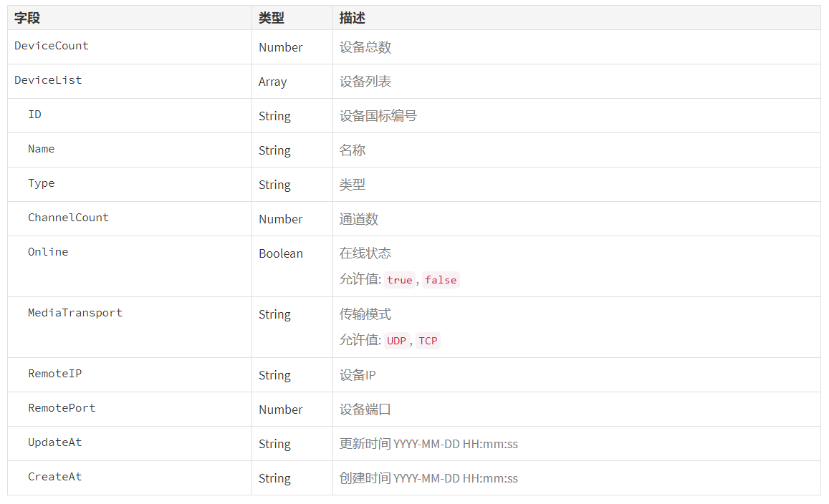
Task: Click the DeviceCount field name
Action: 52,46
